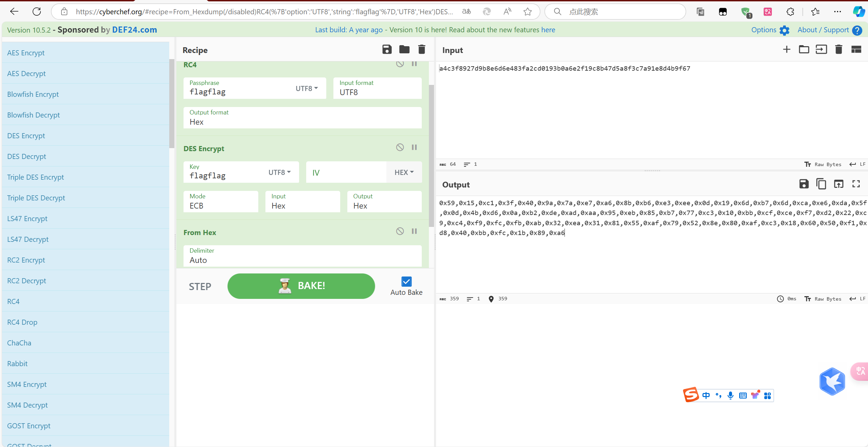The image size is (868, 447).
Task: Save the recipe using the disk icon
Action: coord(387,50)
